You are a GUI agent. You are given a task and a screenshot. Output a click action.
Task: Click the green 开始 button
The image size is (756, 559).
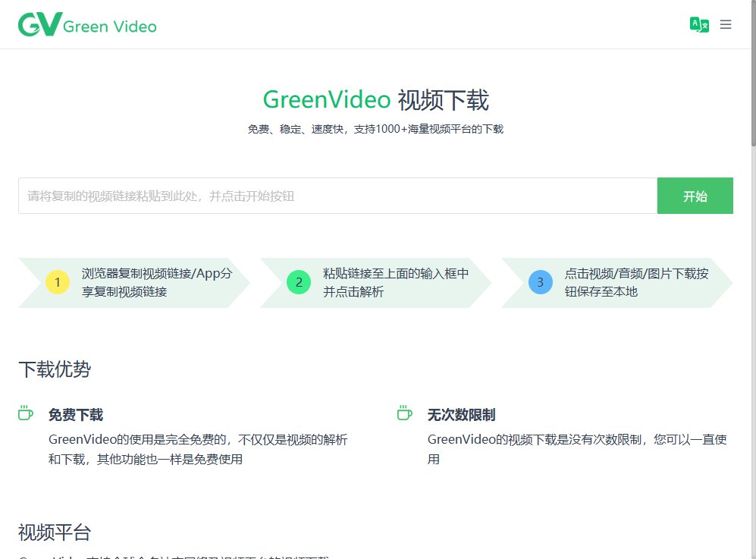tap(695, 196)
